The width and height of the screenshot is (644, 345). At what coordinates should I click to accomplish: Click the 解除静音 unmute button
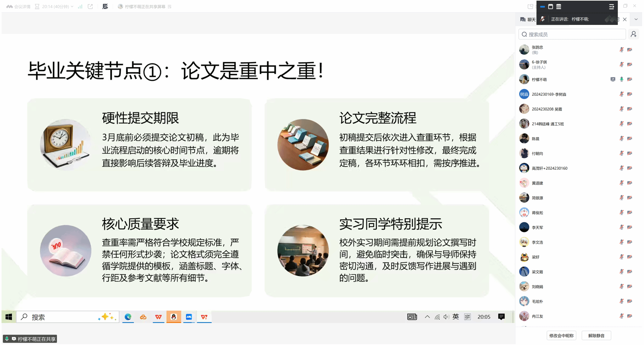596,336
